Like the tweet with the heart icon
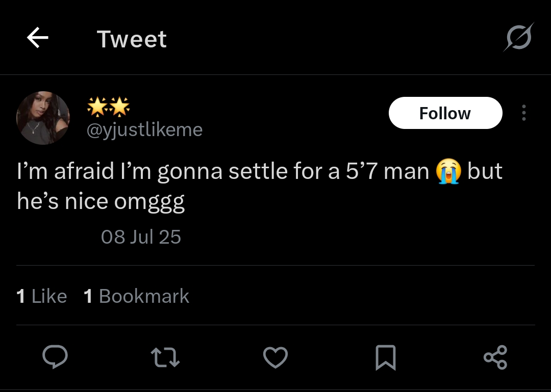Viewport: 551px width, 392px height. click(275, 357)
